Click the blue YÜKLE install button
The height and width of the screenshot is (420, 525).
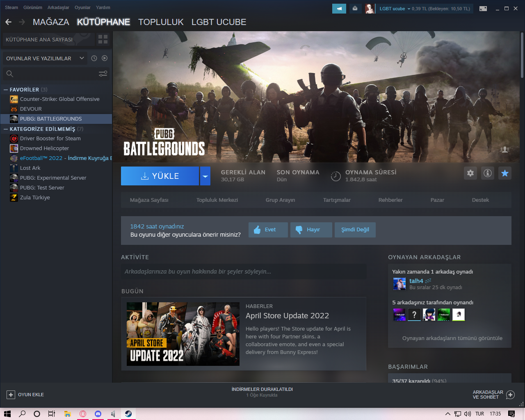point(160,176)
